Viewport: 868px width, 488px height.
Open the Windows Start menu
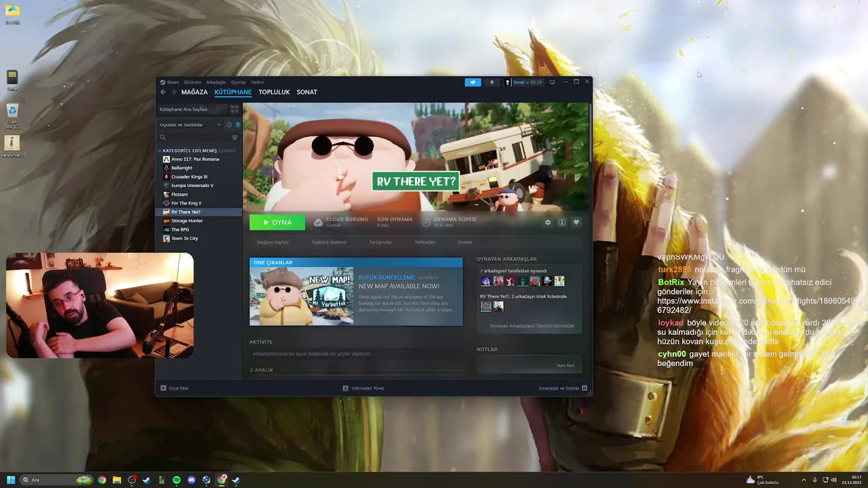(11, 480)
